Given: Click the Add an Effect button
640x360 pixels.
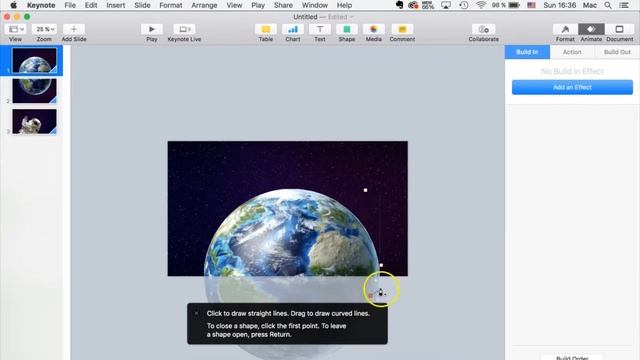Looking at the screenshot, I should pos(572,87).
